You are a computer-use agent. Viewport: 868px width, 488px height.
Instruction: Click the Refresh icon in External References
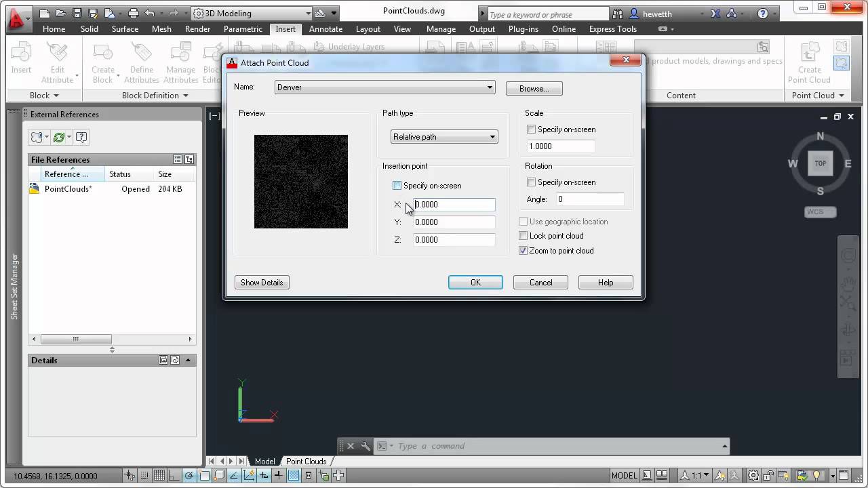pyautogui.click(x=60, y=137)
